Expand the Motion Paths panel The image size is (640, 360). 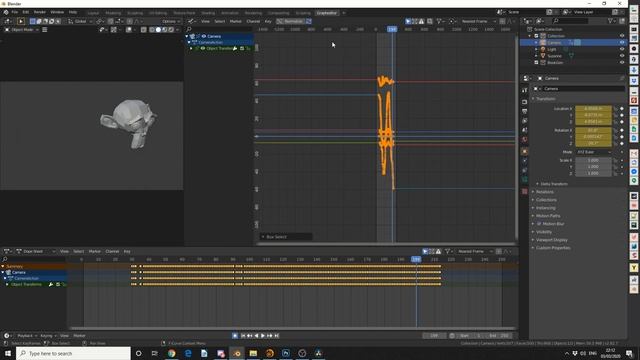coord(548,216)
